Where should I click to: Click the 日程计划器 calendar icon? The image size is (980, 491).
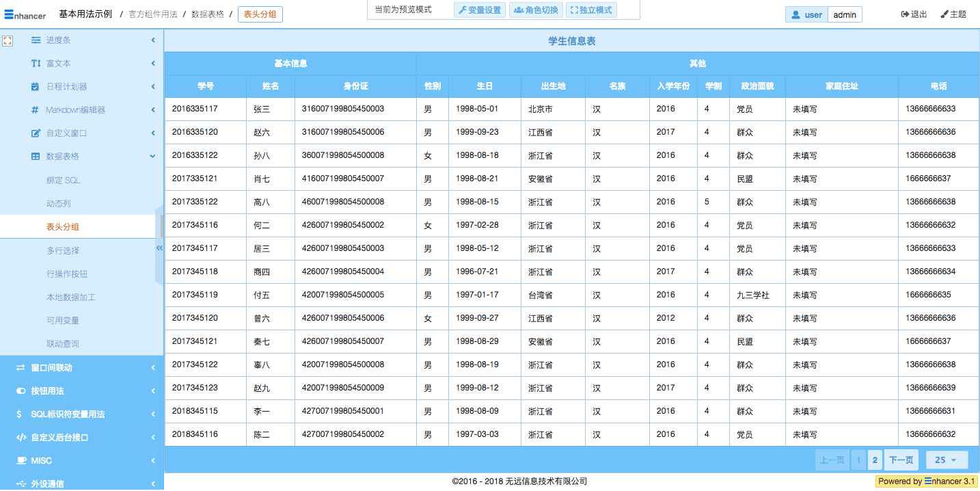[x=36, y=87]
